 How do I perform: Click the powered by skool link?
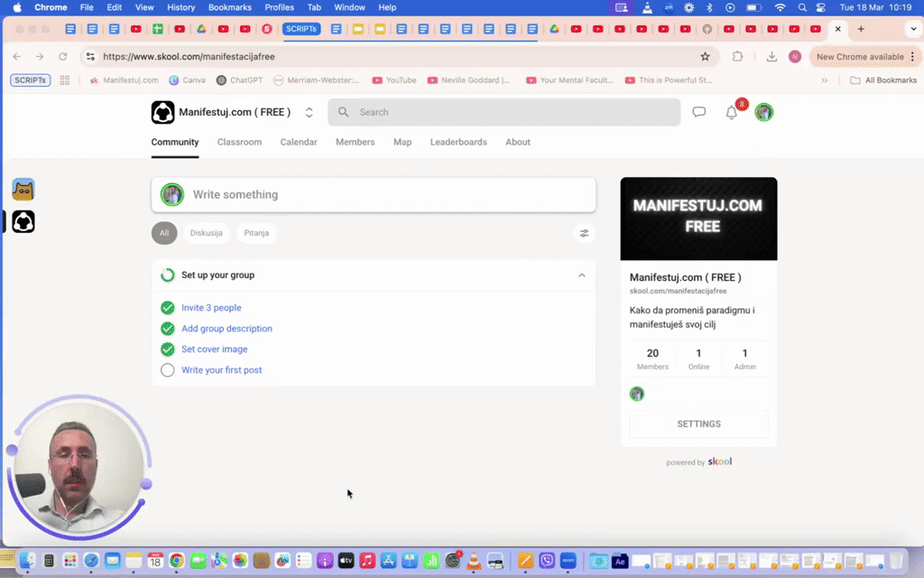699,461
